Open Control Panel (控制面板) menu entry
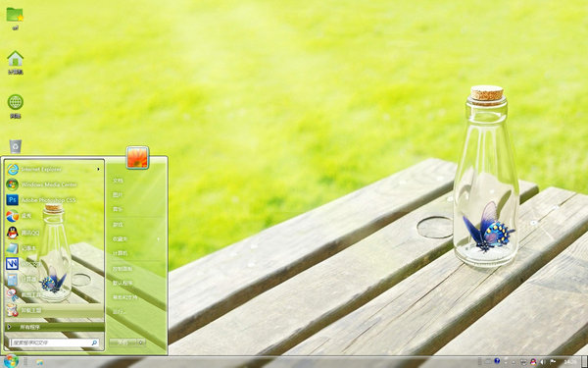This screenshot has width=588, height=368. point(122,269)
